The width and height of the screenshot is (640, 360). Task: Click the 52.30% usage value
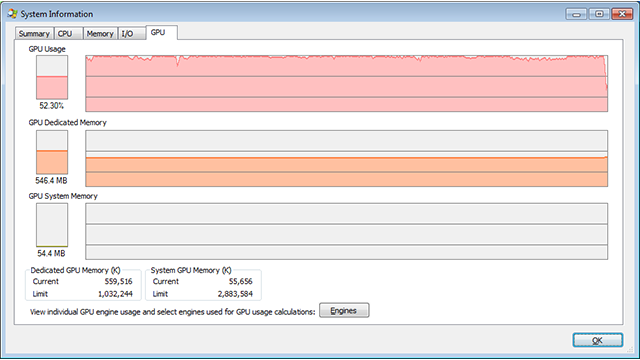[x=51, y=106]
